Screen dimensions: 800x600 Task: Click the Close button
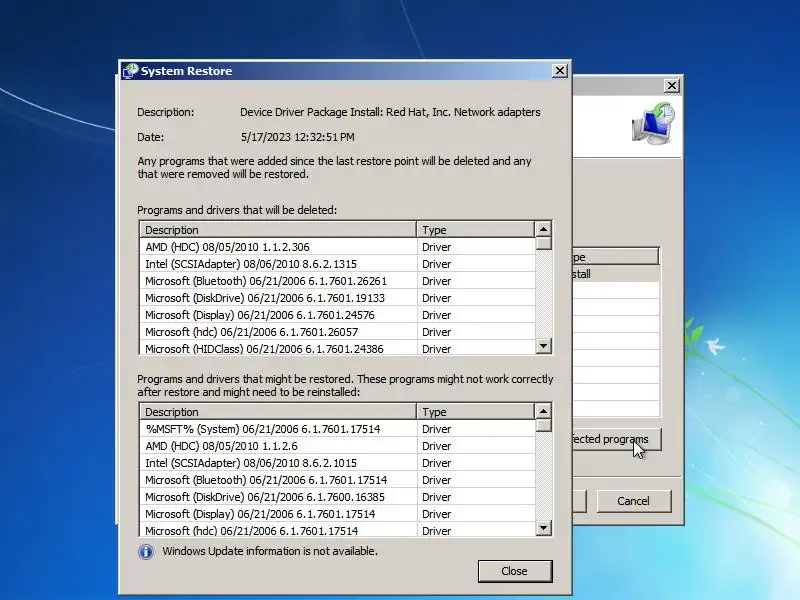(x=515, y=571)
